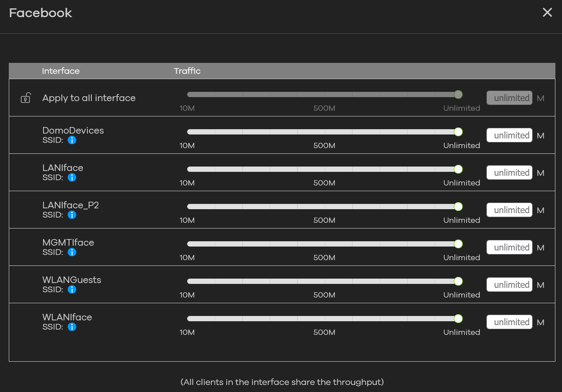562x392 pixels.
Task: Click the DomoDevices traffic slider handle
Action: coord(458,132)
